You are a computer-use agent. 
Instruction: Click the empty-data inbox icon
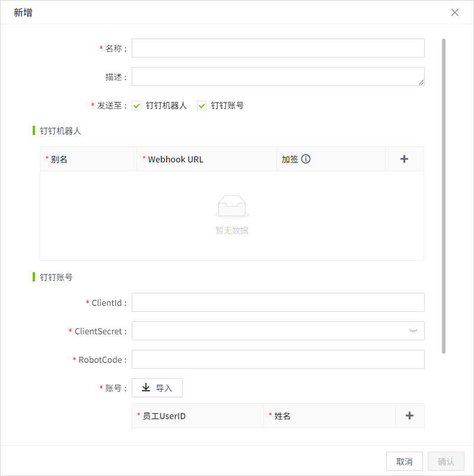point(232,206)
